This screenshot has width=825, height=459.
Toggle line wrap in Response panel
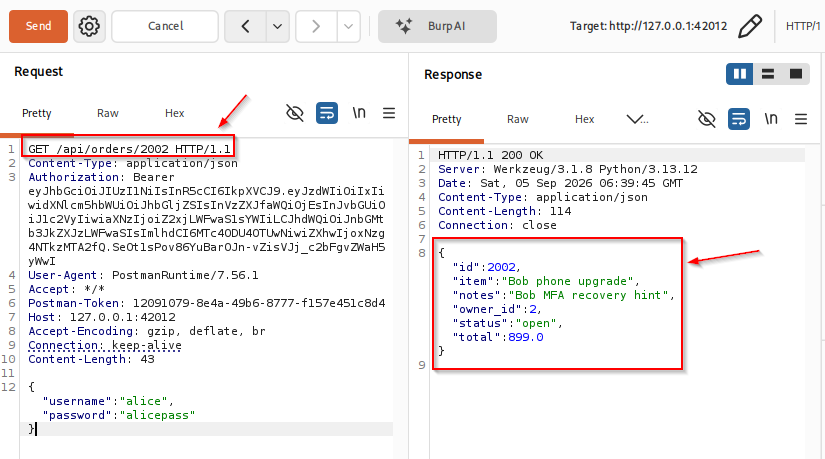(x=739, y=119)
